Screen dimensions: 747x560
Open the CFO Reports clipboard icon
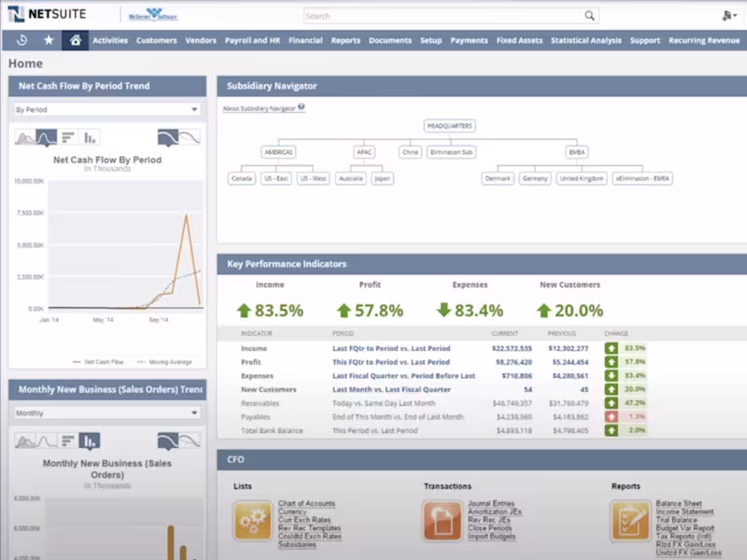[x=630, y=521]
